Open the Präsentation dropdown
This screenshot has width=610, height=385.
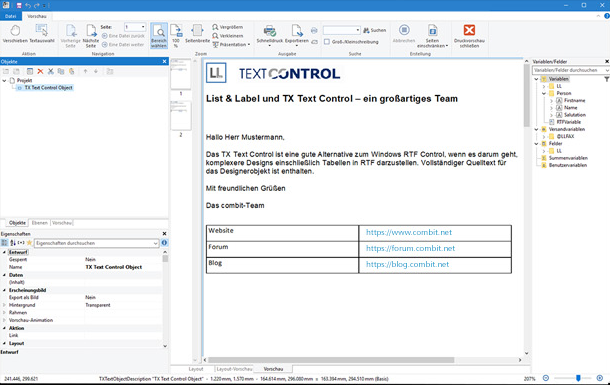pos(231,45)
